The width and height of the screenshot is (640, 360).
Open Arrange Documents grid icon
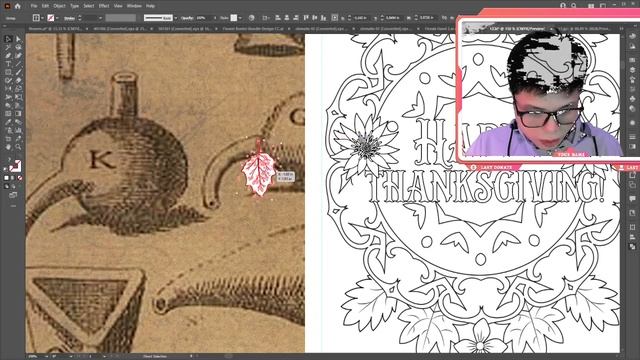click(591, 6)
